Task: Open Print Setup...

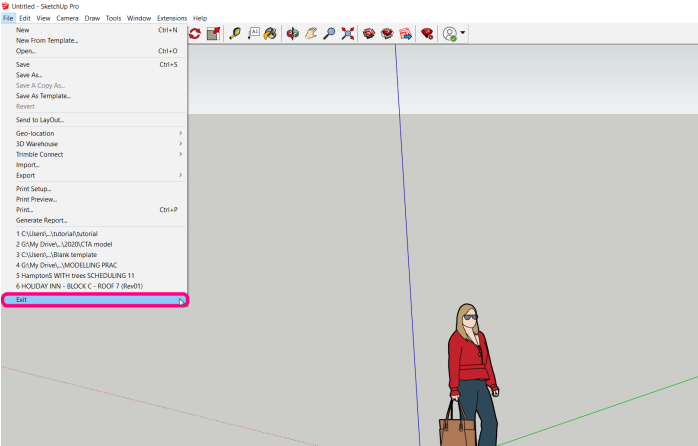Action: click(x=94, y=189)
